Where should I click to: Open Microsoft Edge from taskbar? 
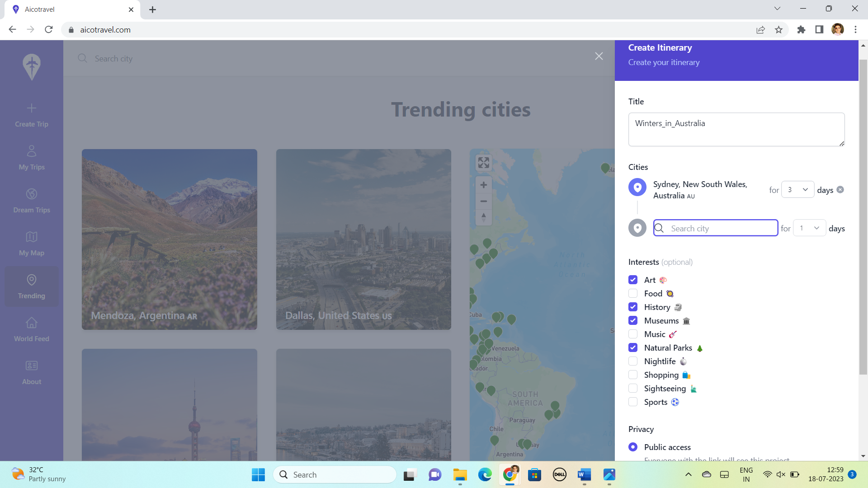click(485, 475)
